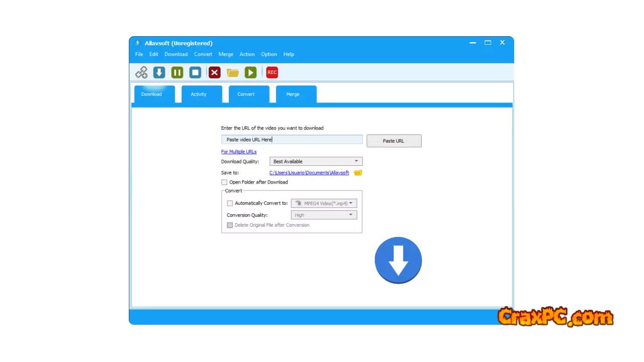The width and height of the screenshot is (644, 362).
Task: Open the MPEG4 Video format dropdown
Action: click(x=324, y=203)
